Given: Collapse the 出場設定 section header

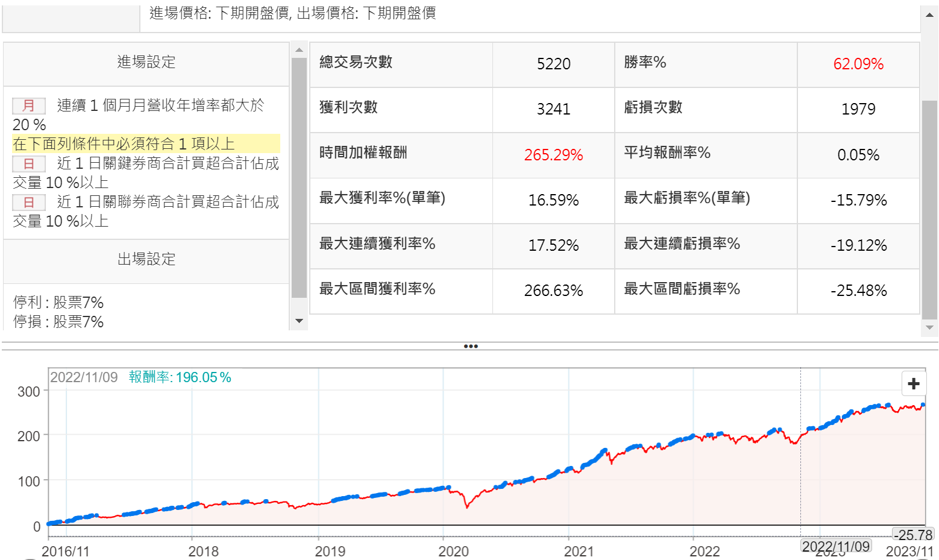Looking at the screenshot, I should (x=146, y=259).
